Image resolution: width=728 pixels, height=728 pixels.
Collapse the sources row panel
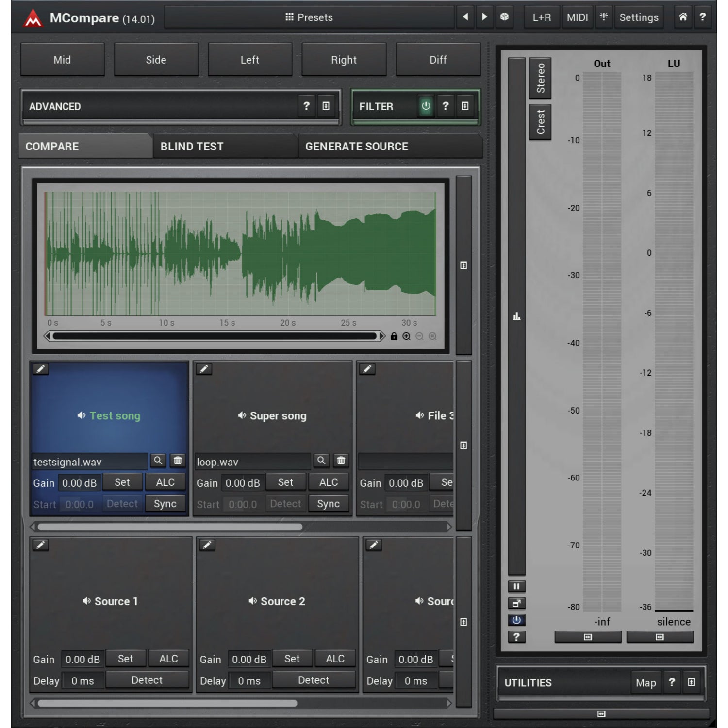pyautogui.click(x=463, y=622)
